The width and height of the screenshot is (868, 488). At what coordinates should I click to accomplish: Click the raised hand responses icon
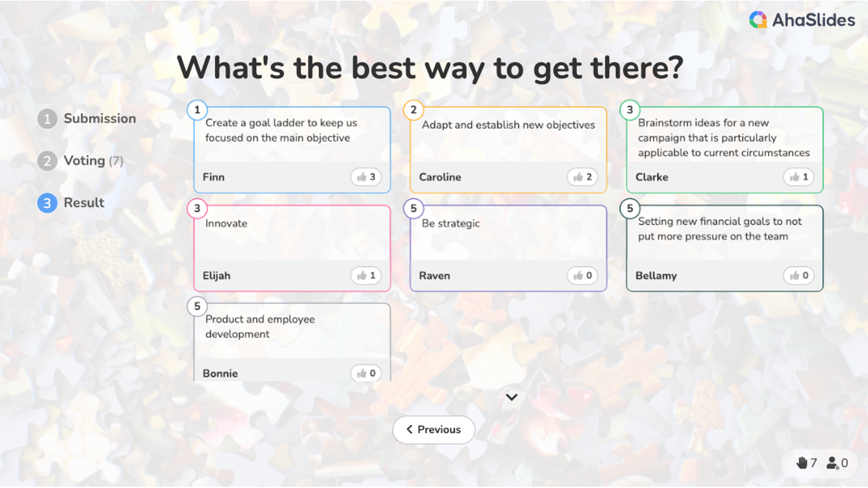click(802, 463)
